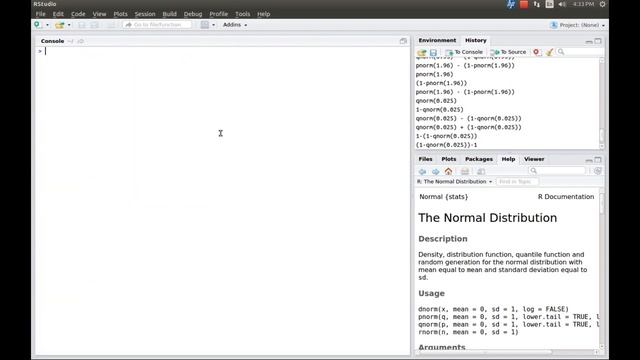This screenshot has height=360, width=640.
Task: Click the Save All icon in main toolbar
Action: pos(95,25)
